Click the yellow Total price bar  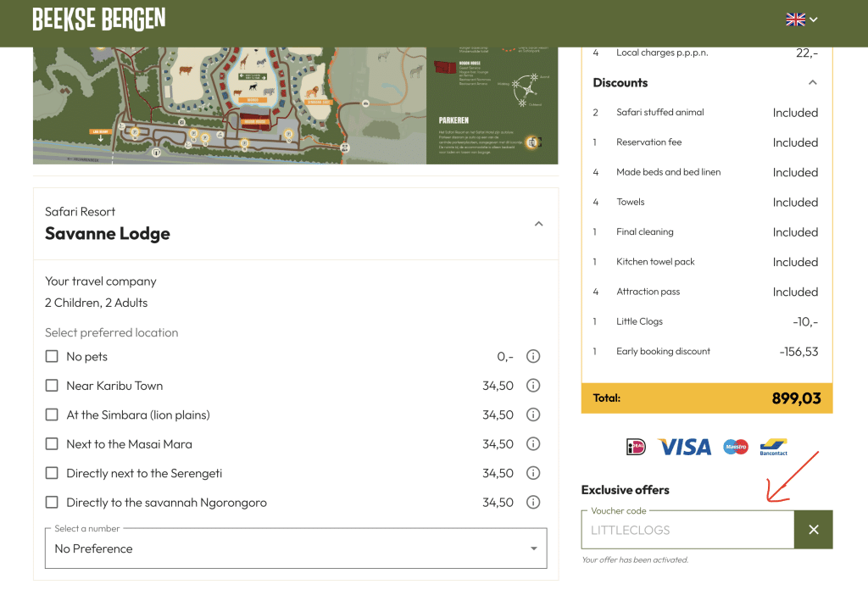point(707,398)
